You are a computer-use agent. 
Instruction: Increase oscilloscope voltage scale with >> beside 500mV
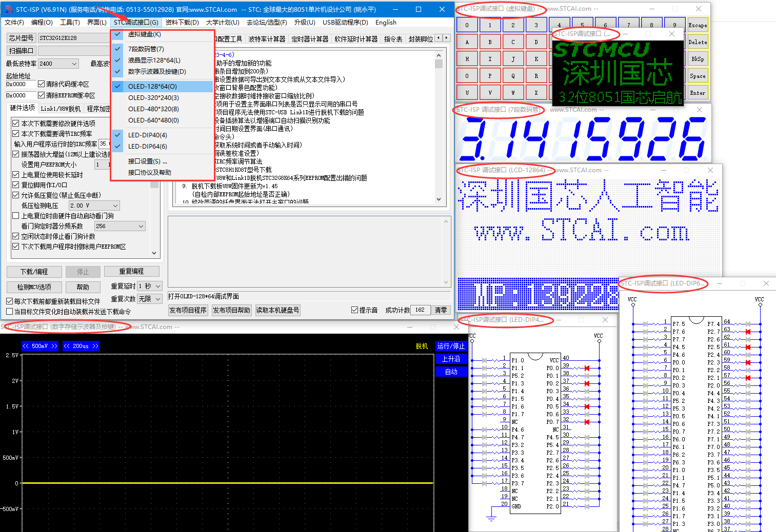(54, 346)
